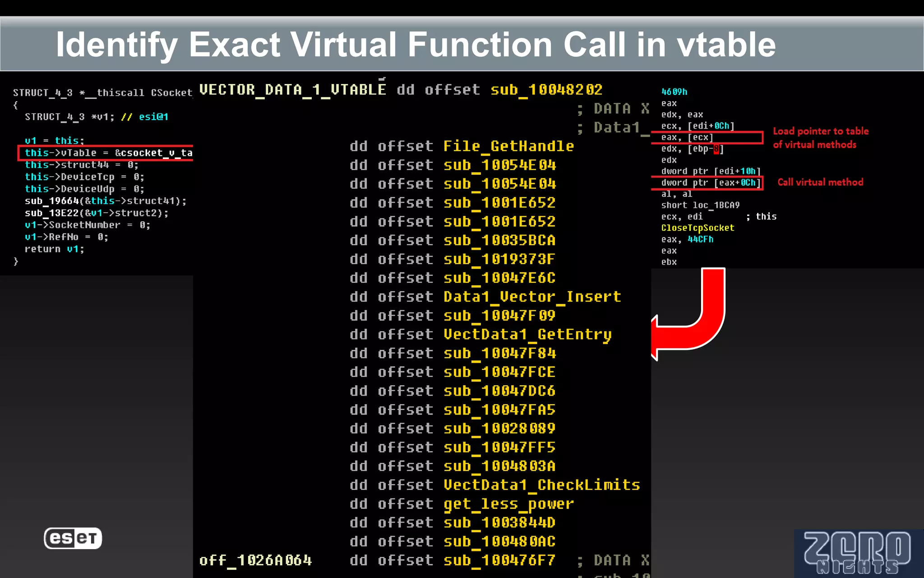Screen dimensions: 924x578
Task: Click the 'v1->SocketNumber = 0;' line
Action: [88, 225]
